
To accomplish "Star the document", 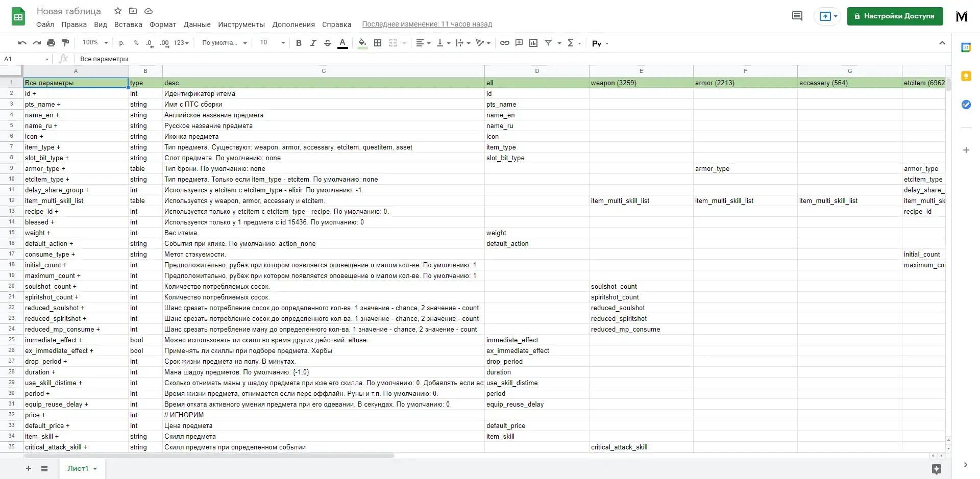I will tap(118, 11).
